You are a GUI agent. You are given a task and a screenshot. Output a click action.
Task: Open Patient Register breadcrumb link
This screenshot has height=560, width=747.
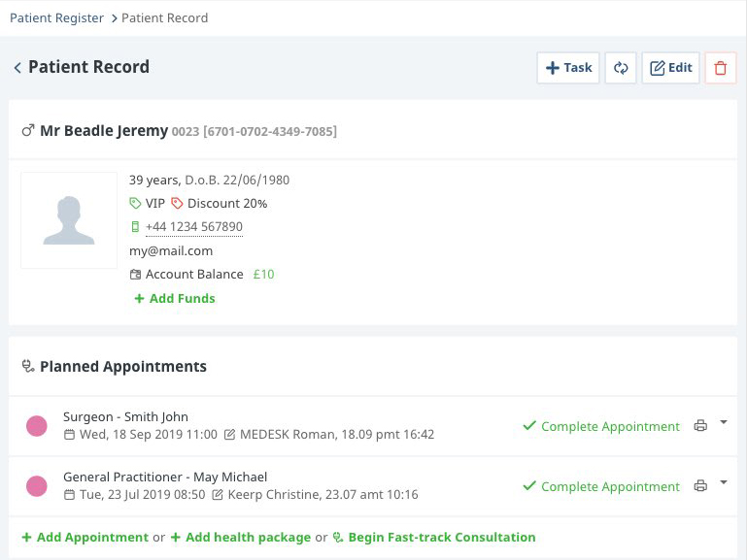coord(56,18)
